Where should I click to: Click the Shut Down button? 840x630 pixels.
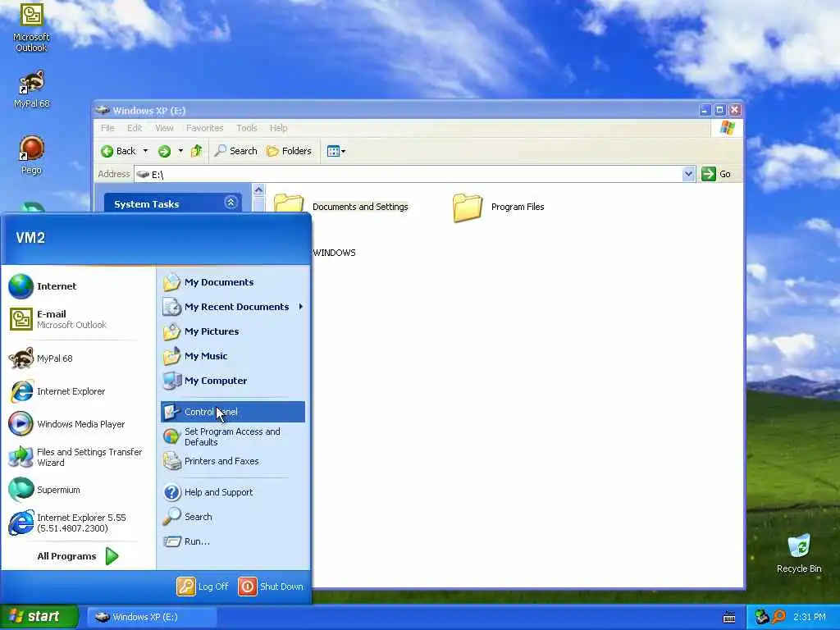271,587
